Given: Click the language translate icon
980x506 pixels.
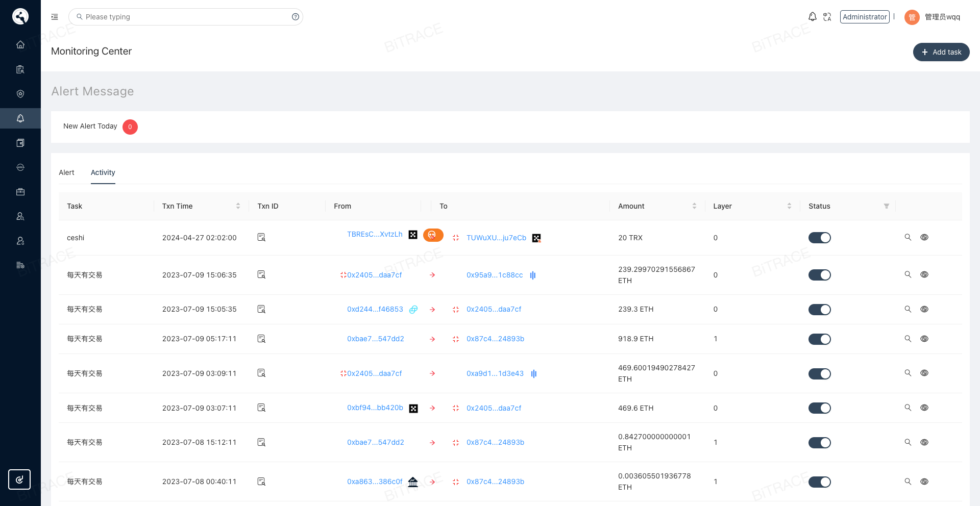Looking at the screenshot, I should tap(827, 17).
